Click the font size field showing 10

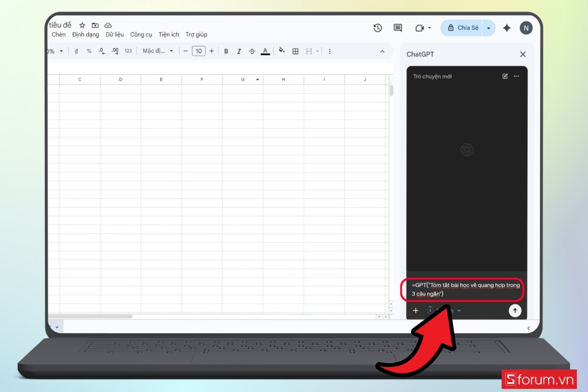198,51
